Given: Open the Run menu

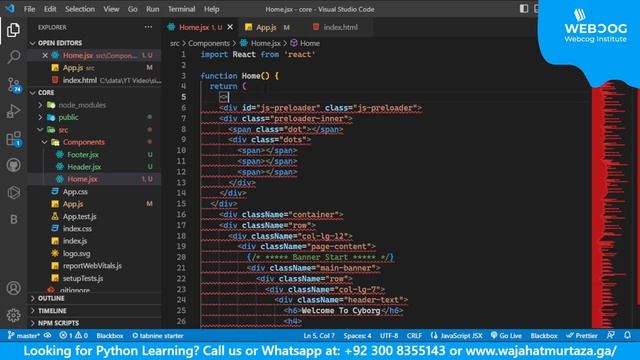Looking at the screenshot, I should pyautogui.click(x=153, y=9).
